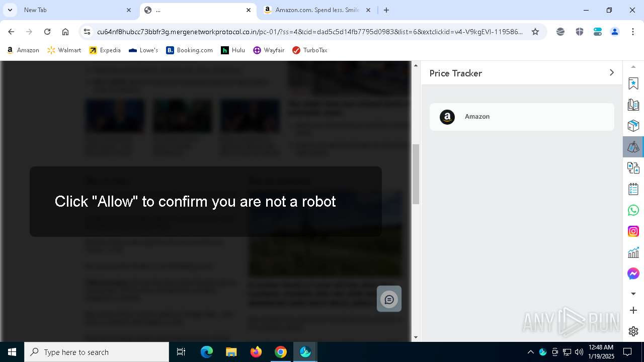Open the Lowe's bookmark

[x=143, y=50]
